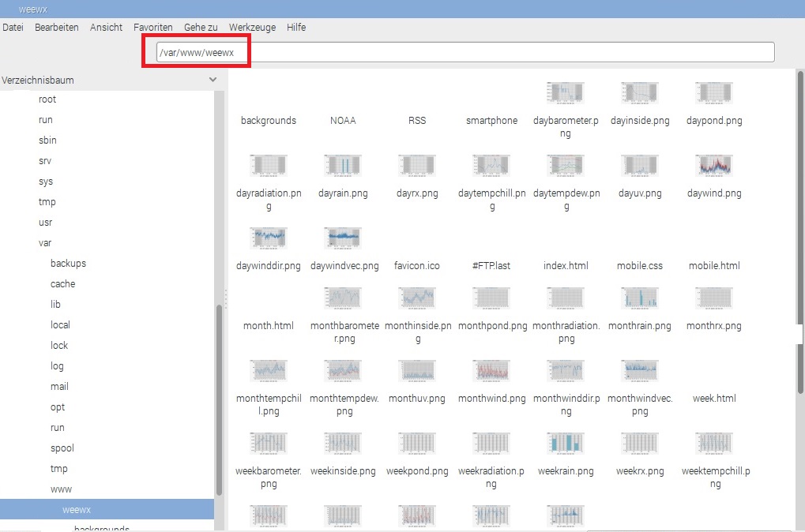The image size is (805, 532).
Task: Select the mobile.css file
Action: tap(640, 266)
